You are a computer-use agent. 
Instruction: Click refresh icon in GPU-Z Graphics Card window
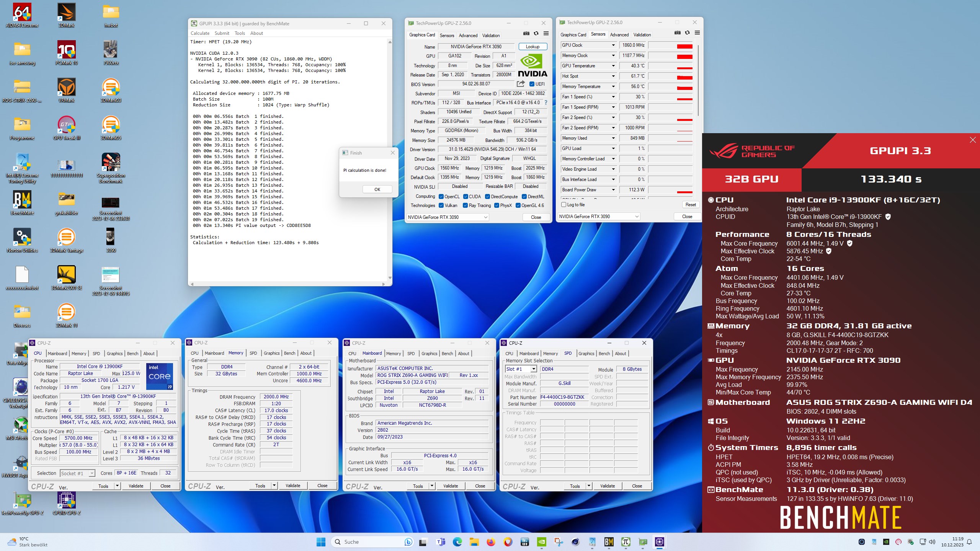[536, 34]
